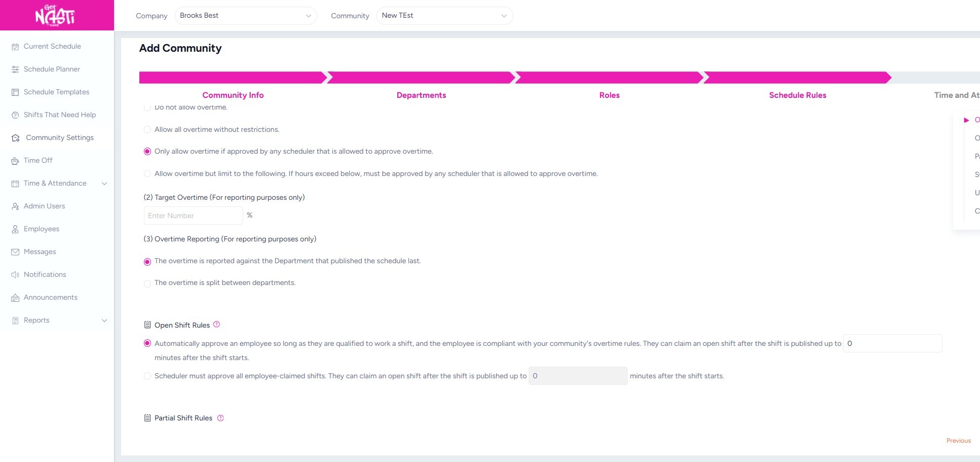Open Current Schedule from sidebar
Screen dimensions: 980x462
[52, 47]
